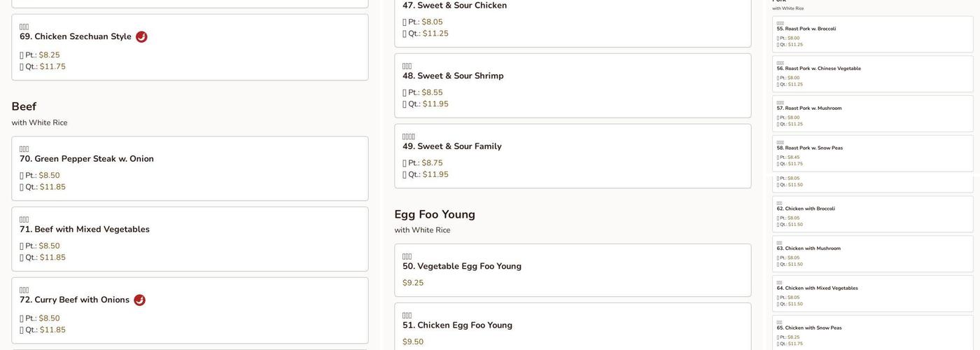Click the $8.55 pint price for Sweet & Sour Shrimp
Image resolution: width=980 pixels, height=350 pixels.
[x=432, y=92]
